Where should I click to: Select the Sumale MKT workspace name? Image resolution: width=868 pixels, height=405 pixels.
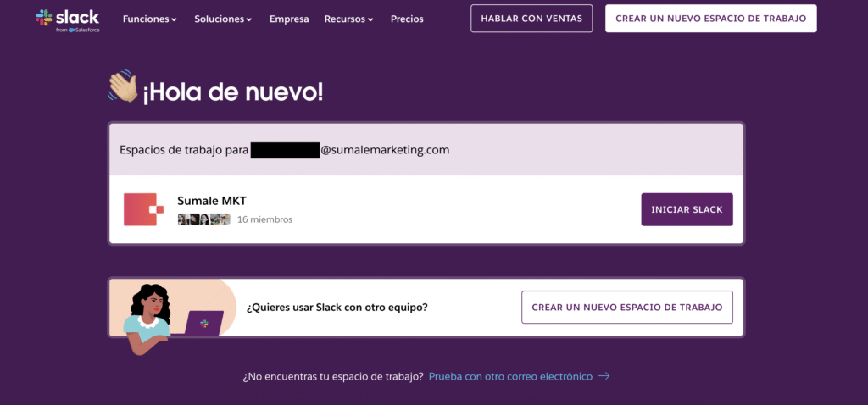coord(211,201)
